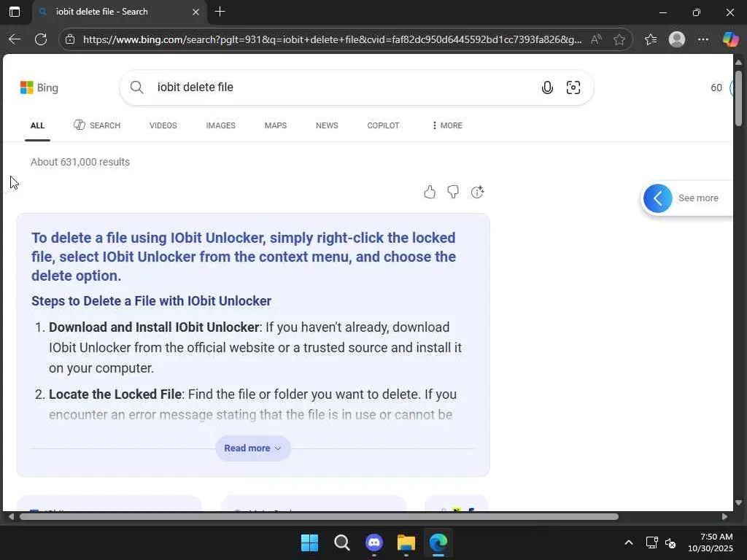Viewport: 747px width, 560px height.
Task: Open the Windows Start menu
Action: [309, 542]
